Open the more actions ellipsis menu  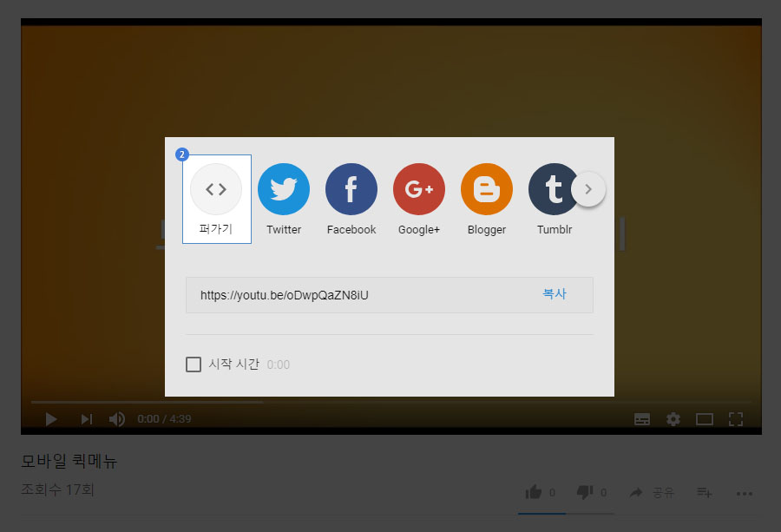tap(744, 493)
